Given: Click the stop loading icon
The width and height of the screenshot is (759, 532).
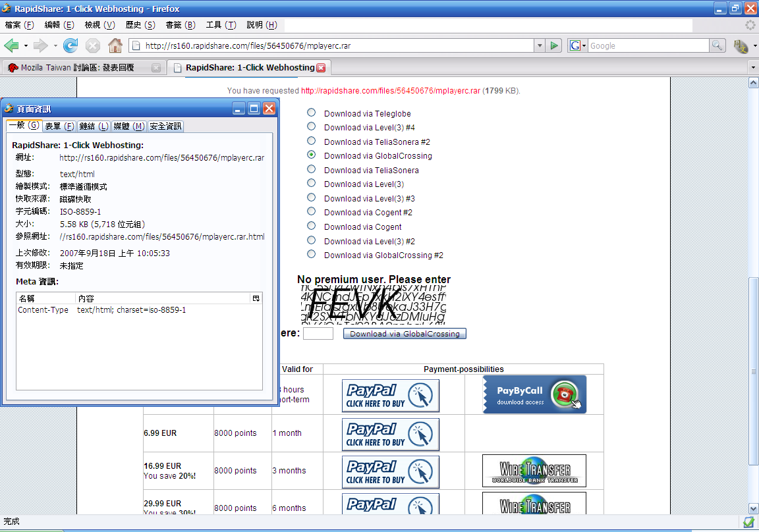Looking at the screenshot, I should pos(92,46).
